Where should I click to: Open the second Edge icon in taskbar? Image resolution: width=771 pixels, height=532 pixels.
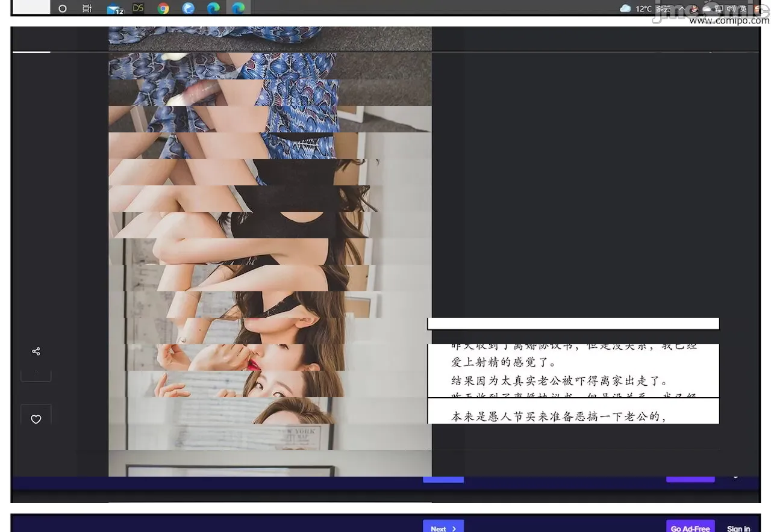[x=213, y=8]
